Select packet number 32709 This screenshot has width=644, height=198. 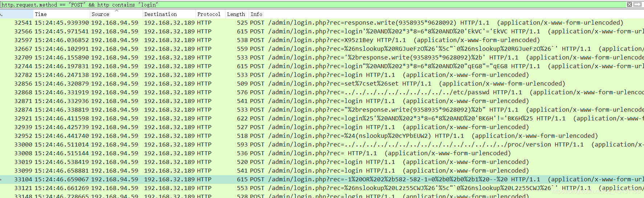pos(322,57)
